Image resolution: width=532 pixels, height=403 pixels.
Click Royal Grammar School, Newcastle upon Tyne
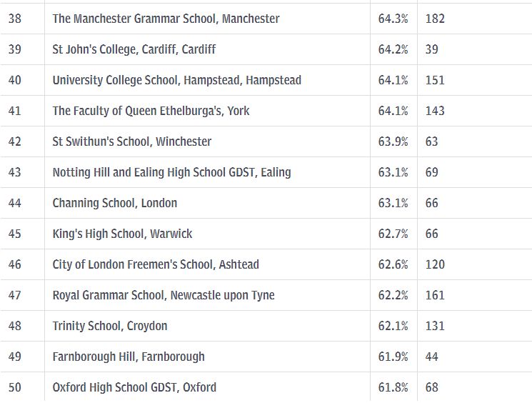click(164, 295)
